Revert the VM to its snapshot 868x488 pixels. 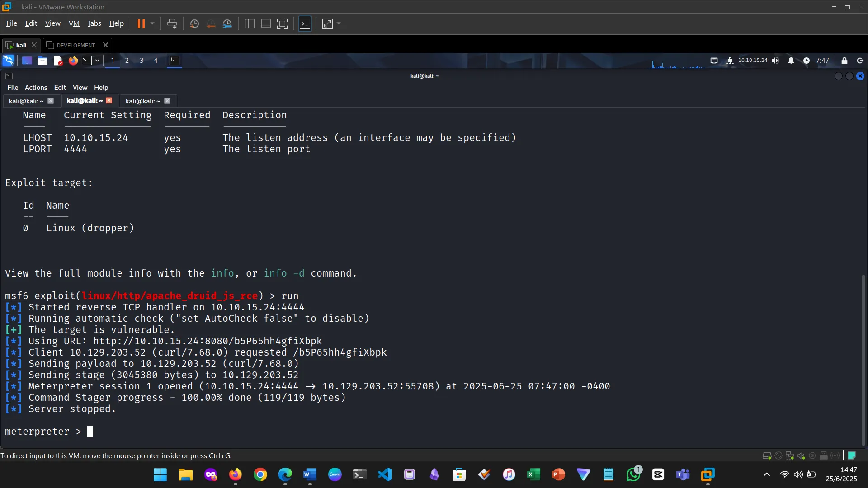pos(211,23)
